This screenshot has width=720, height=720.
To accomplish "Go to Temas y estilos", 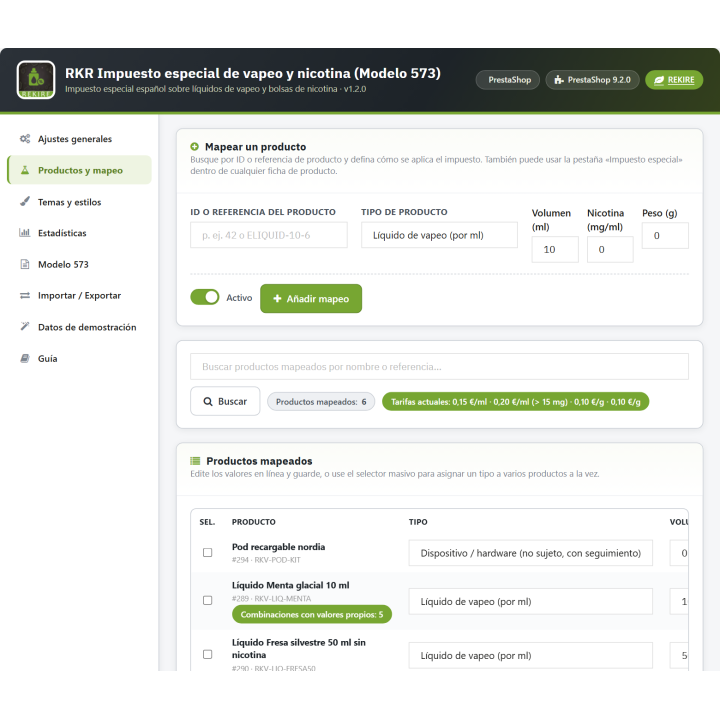I will [80, 202].
